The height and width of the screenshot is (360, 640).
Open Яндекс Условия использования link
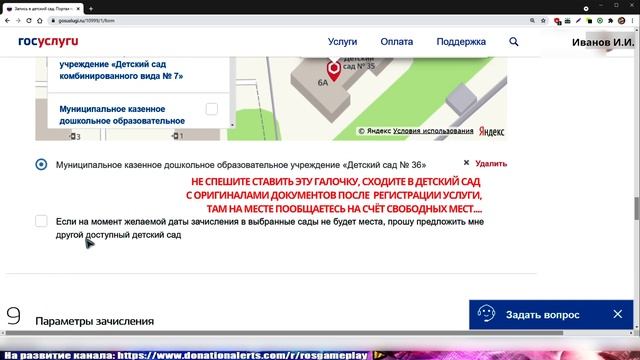pyautogui.click(x=433, y=131)
